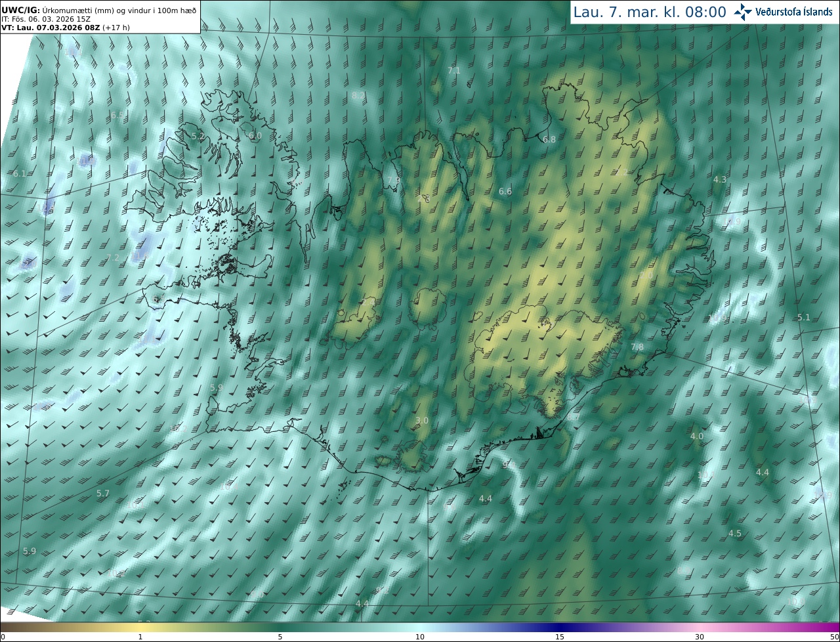Click the 15 tick on the color scale
This screenshot has width=840, height=642.
coord(560,637)
